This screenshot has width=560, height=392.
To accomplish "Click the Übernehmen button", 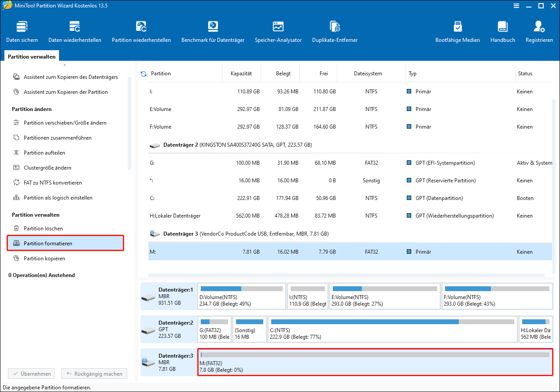I will point(31,373).
